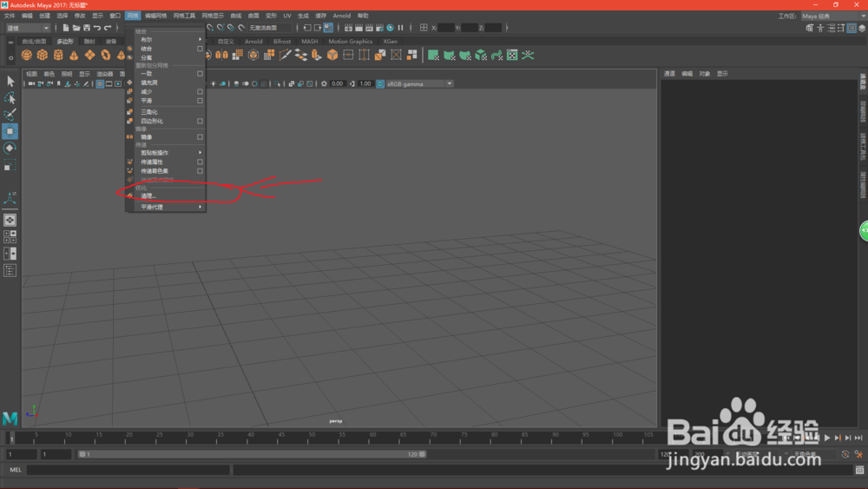Screen dimensions: 868x489
Task: Open the sRGB gamma view transform dropdown
Action: pos(419,84)
